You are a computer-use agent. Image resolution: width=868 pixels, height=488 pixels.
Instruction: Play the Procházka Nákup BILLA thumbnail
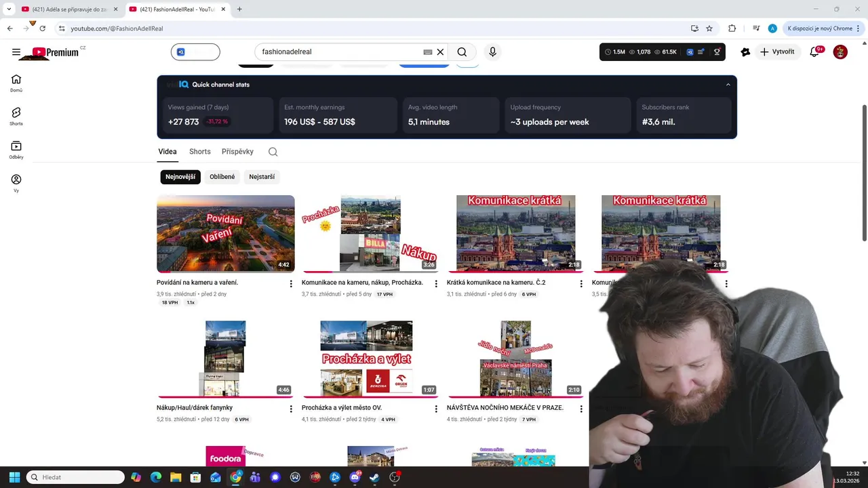click(371, 234)
